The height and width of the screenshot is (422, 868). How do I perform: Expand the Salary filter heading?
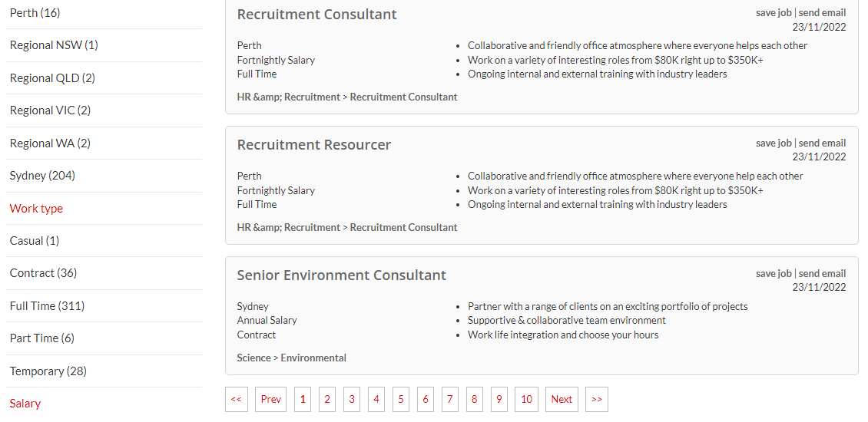pos(25,404)
